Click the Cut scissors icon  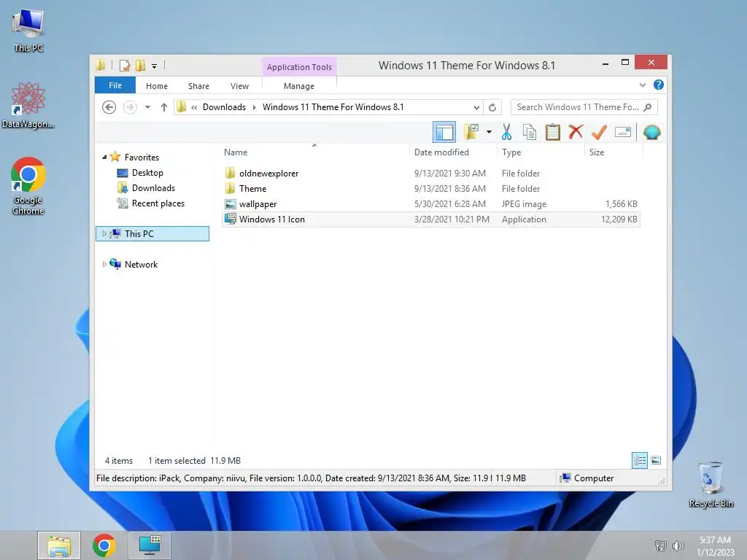pos(506,132)
